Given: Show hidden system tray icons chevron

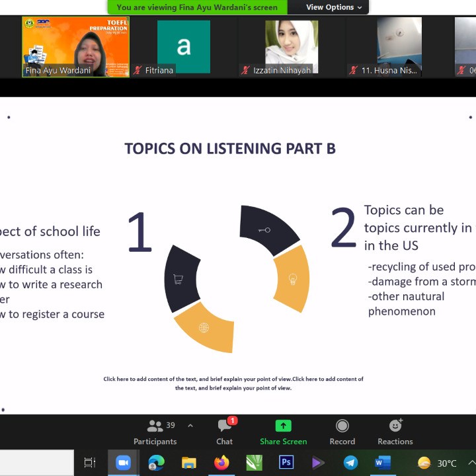Looking at the screenshot, I should point(471,463).
